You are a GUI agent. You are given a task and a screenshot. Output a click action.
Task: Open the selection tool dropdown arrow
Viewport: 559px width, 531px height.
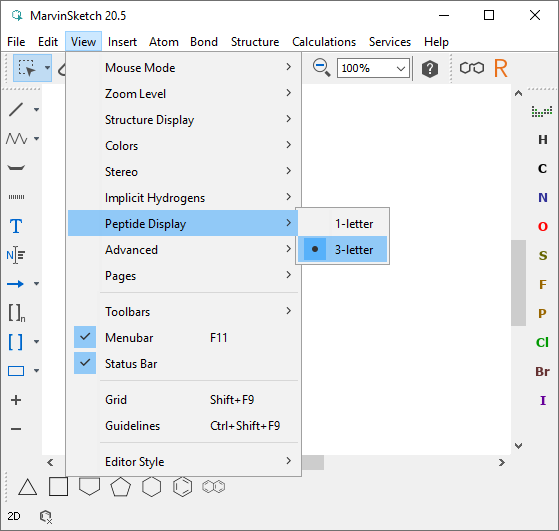click(47, 68)
